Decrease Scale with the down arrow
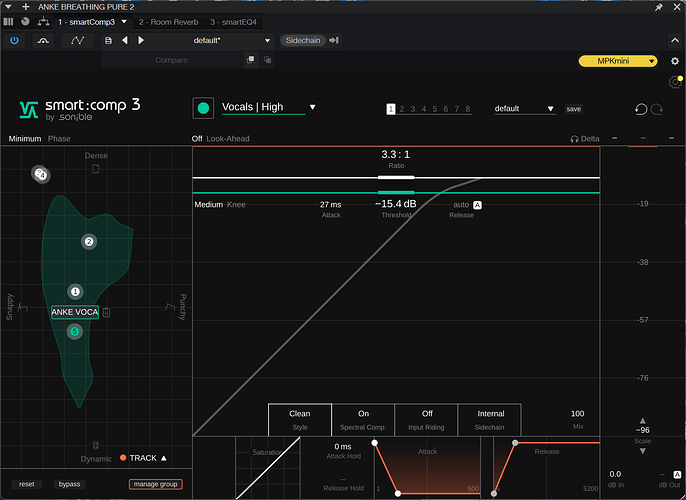This screenshot has height=500, width=686. [643, 451]
